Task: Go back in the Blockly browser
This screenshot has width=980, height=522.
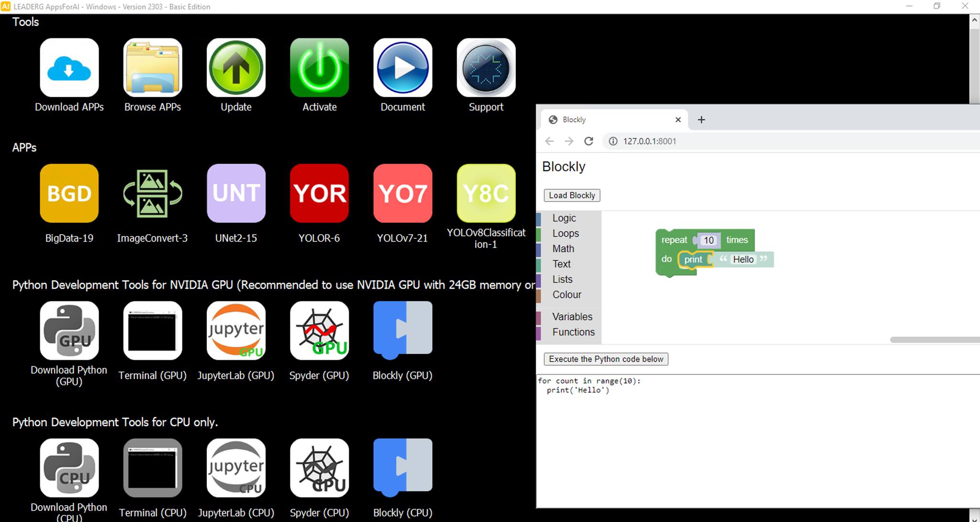Action: 549,141
